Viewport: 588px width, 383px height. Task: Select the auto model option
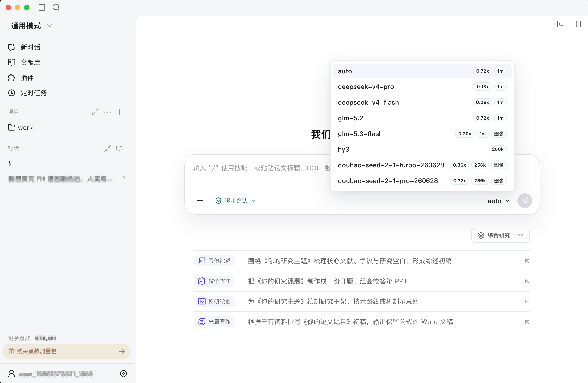(x=422, y=71)
